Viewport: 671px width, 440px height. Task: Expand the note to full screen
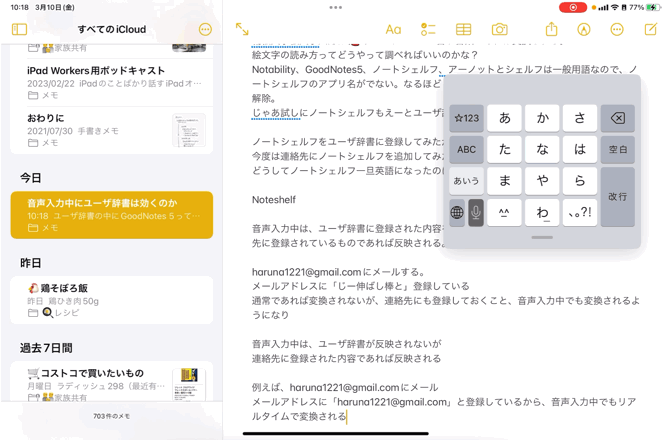[x=242, y=29]
